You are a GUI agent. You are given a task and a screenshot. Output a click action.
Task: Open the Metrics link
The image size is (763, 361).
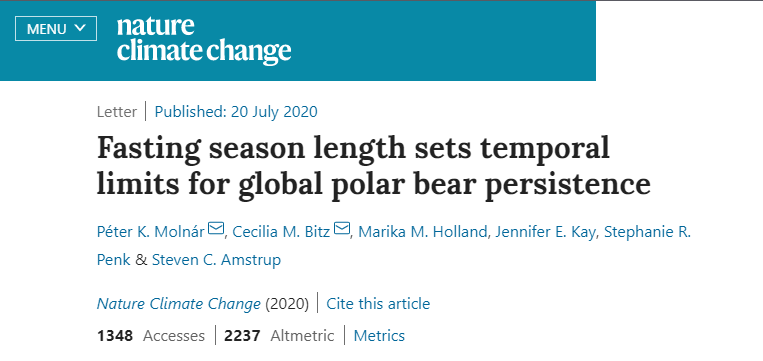[x=379, y=336]
